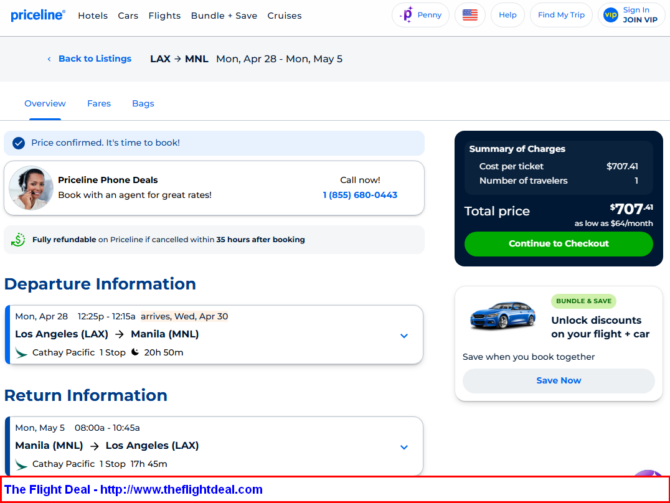Select the US flag country icon
The height and width of the screenshot is (503, 670).
pos(470,15)
